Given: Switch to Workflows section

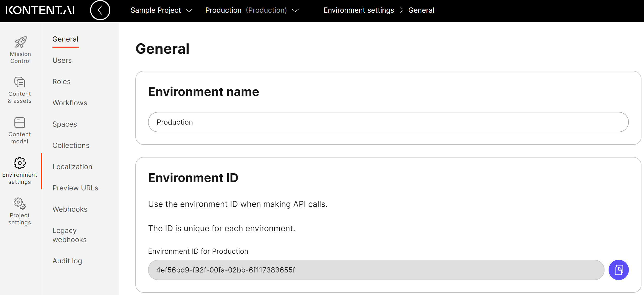Looking at the screenshot, I should [x=70, y=103].
